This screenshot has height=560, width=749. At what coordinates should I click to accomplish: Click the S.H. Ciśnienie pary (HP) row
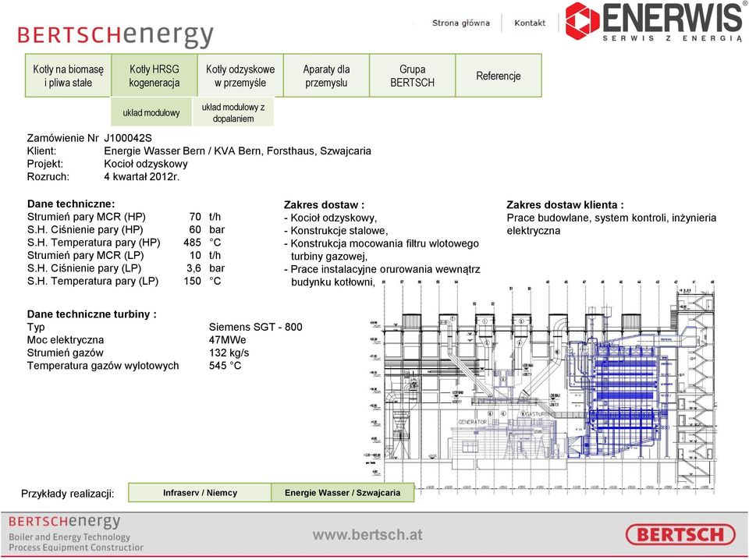click(x=126, y=229)
